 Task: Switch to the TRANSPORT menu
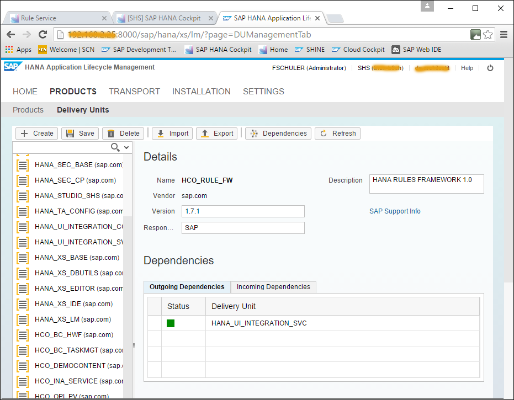pos(134,91)
